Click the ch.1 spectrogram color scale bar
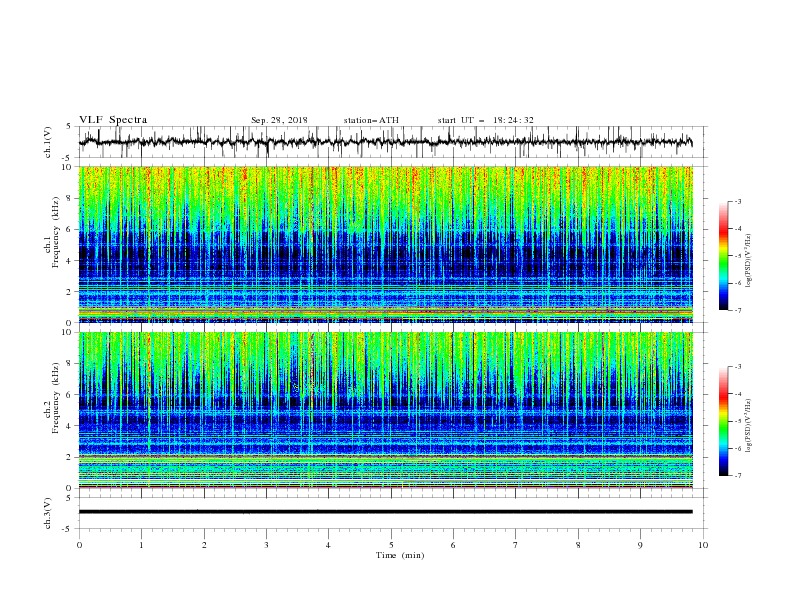 723,256
